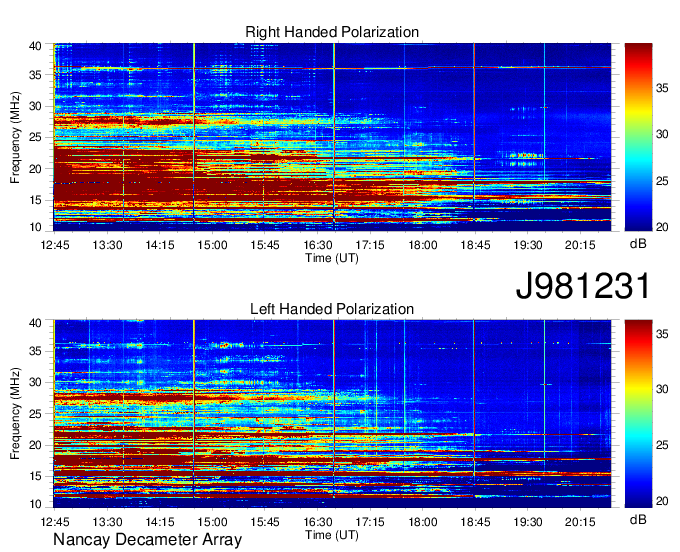Click the 16:30 time tick of the right-handed plot
Viewport: 680px width, 552px height.
[317, 245]
